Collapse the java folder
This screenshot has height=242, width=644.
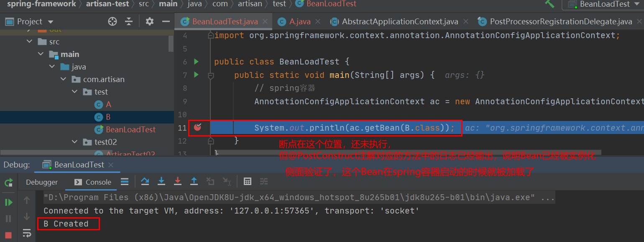coord(52,67)
